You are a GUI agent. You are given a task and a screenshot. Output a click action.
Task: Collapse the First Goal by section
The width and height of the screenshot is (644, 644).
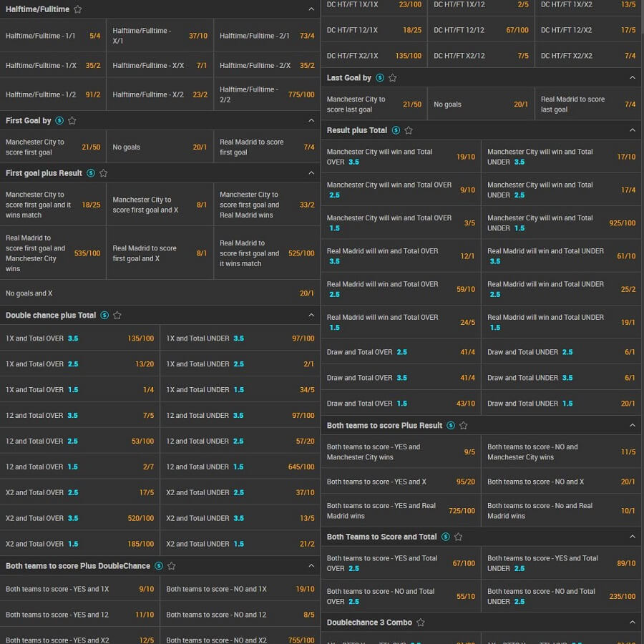[x=311, y=120]
